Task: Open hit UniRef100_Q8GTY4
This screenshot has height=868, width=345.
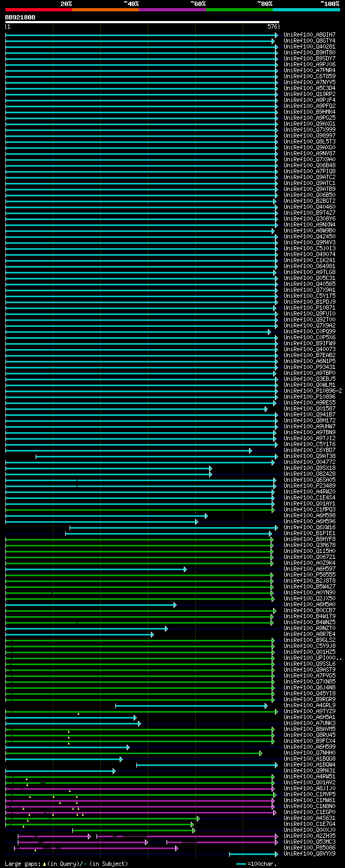Action: click(309, 40)
